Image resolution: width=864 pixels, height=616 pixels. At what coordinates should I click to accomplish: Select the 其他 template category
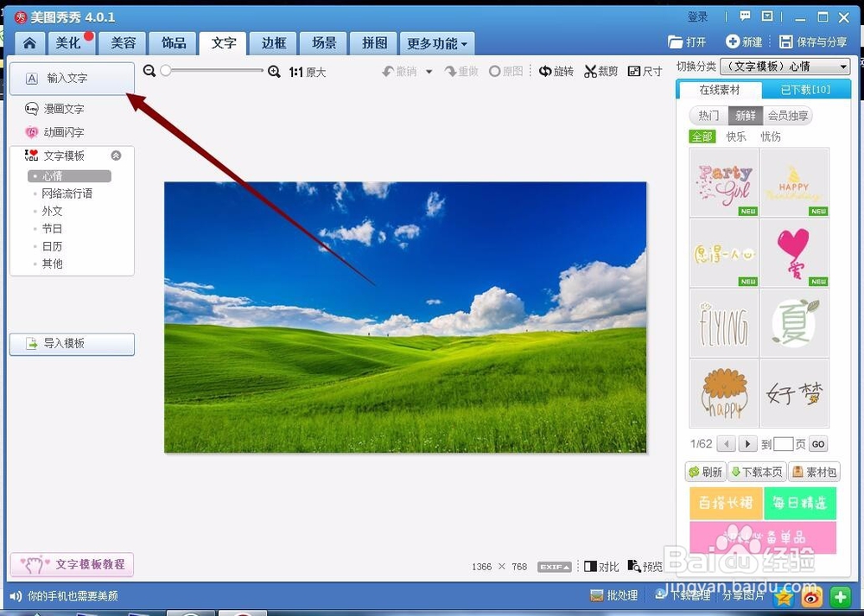52,264
